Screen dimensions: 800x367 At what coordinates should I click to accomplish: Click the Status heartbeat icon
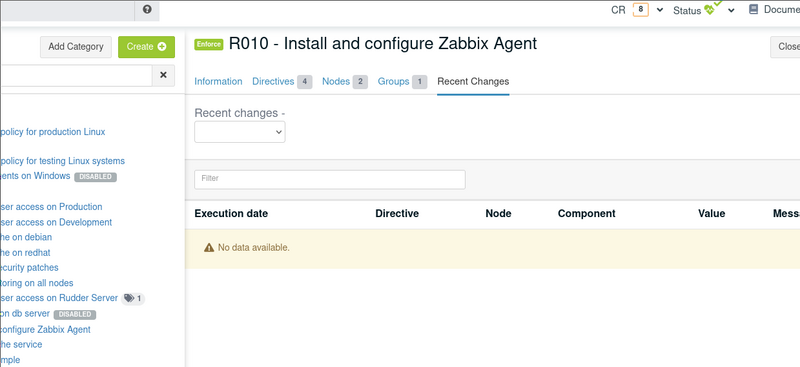[709, 10]
